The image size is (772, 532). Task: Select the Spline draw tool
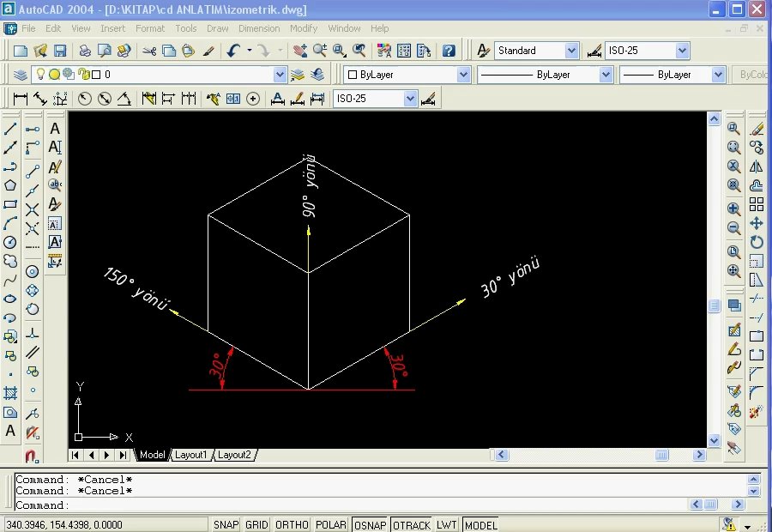point(10,281)
